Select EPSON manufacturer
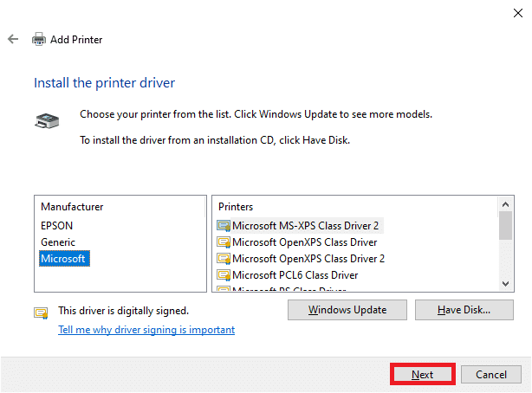Screen dimensions: 532x393 click(x=56, y=226)
